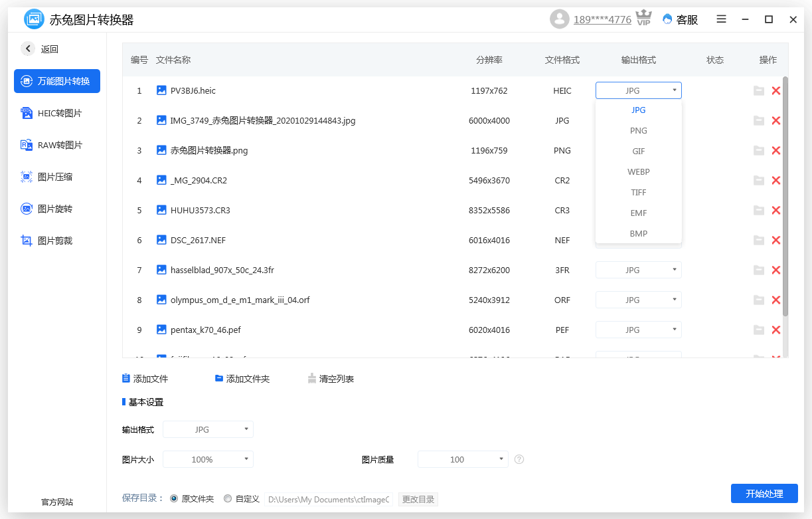Delete the olympus orf row
The width and height of the screenshot is (812, 519).
pos(776,300)
